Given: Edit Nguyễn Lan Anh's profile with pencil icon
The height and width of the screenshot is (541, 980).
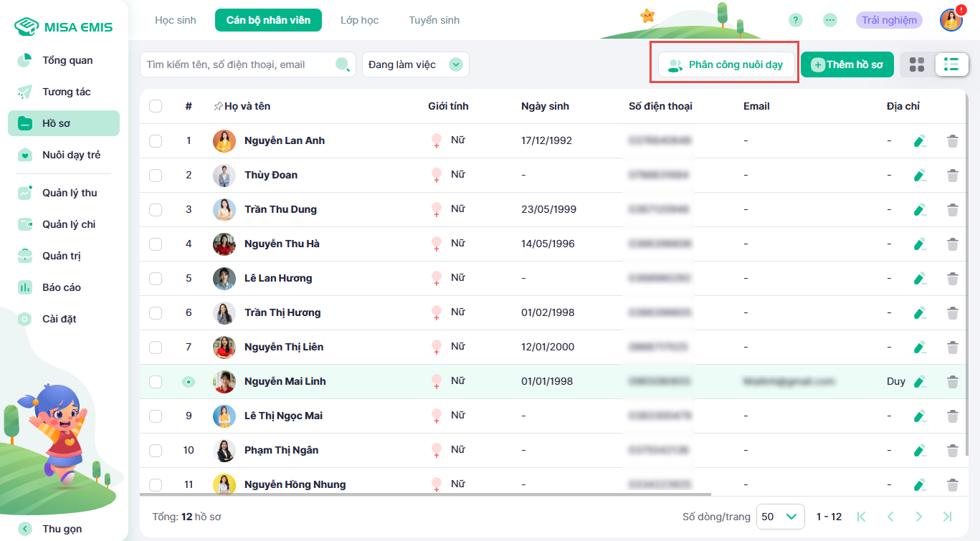Looking at the screenshot, I should point(920,141).
